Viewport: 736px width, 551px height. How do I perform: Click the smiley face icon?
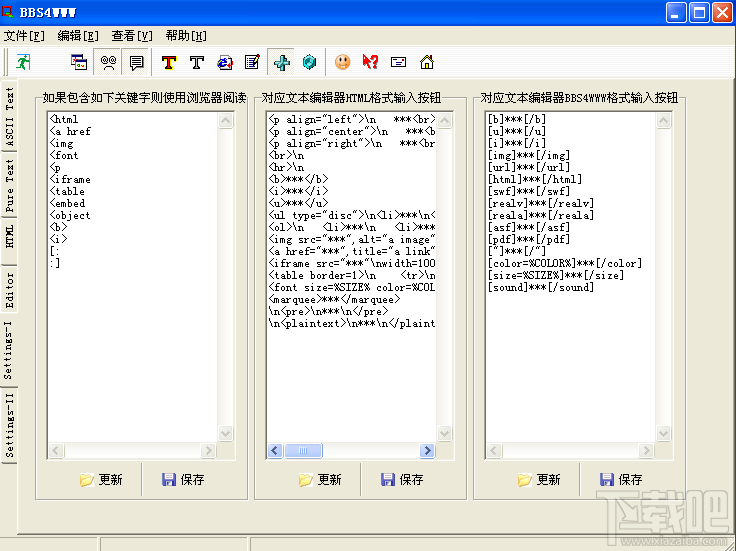[343, 62]
